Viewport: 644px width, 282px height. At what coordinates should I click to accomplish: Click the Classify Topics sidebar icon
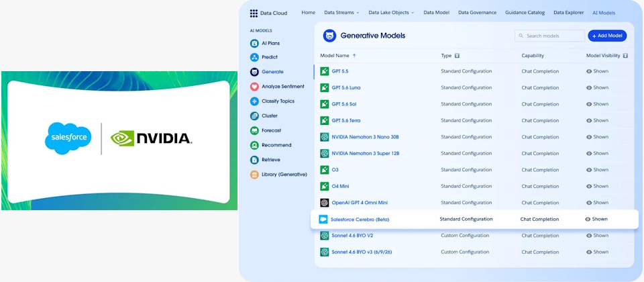(x=254, y=101)
